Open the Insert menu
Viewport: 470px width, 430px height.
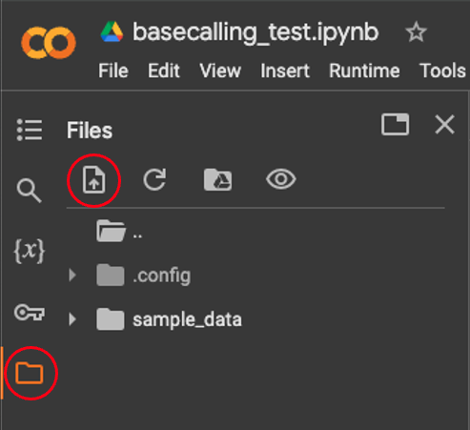285,71
